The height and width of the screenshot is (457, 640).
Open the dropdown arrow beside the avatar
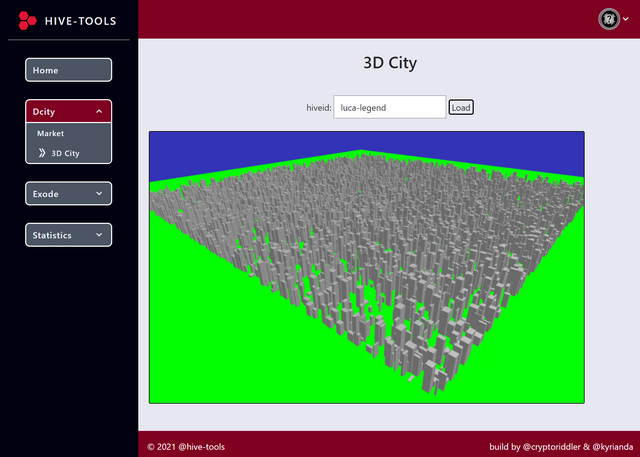(626, 19)
